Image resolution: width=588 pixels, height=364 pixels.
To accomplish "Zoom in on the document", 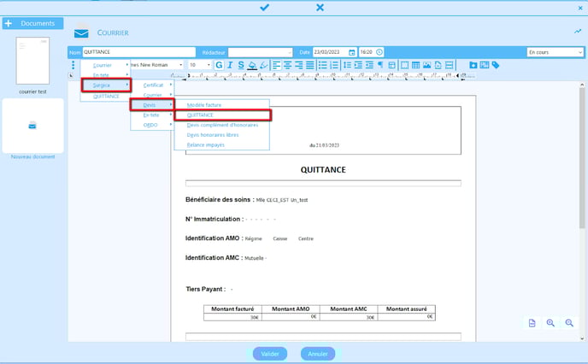I will click(x=550, y=323).
